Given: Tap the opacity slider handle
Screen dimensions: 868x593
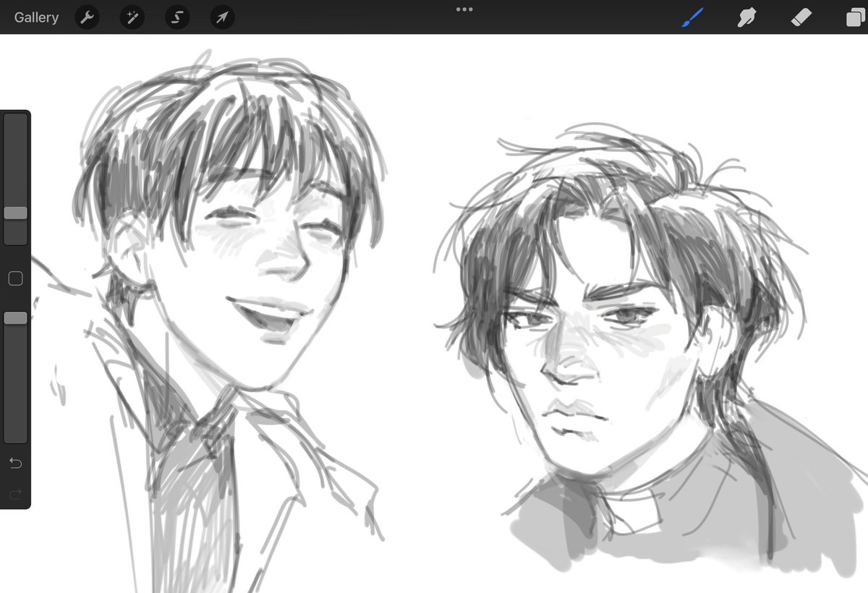Looking at the screenshot, I should pyautogui.click(x=16, y=317).
